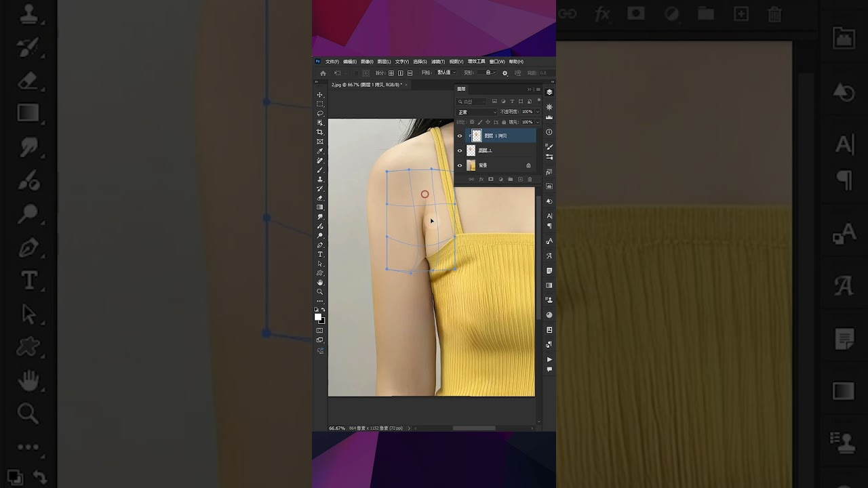
Task: Open the layer filter type dropdown
Action: pos(471,102)
